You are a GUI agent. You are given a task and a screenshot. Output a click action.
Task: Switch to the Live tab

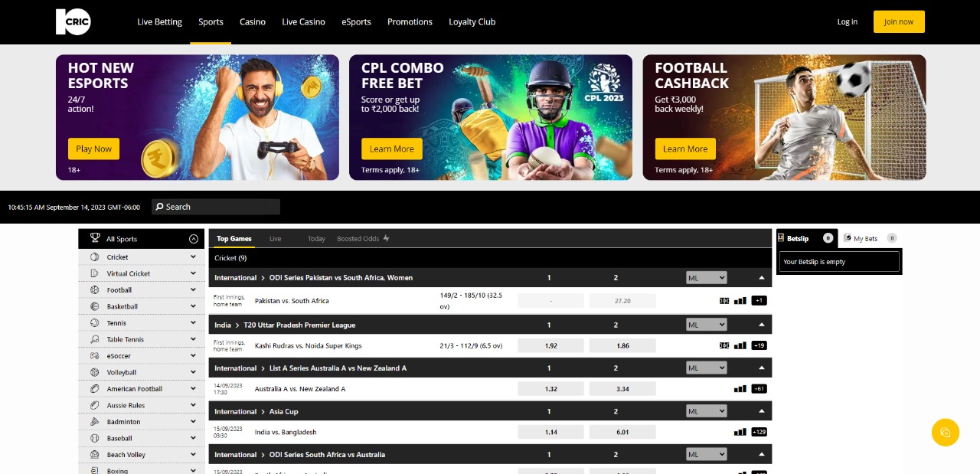276,239
